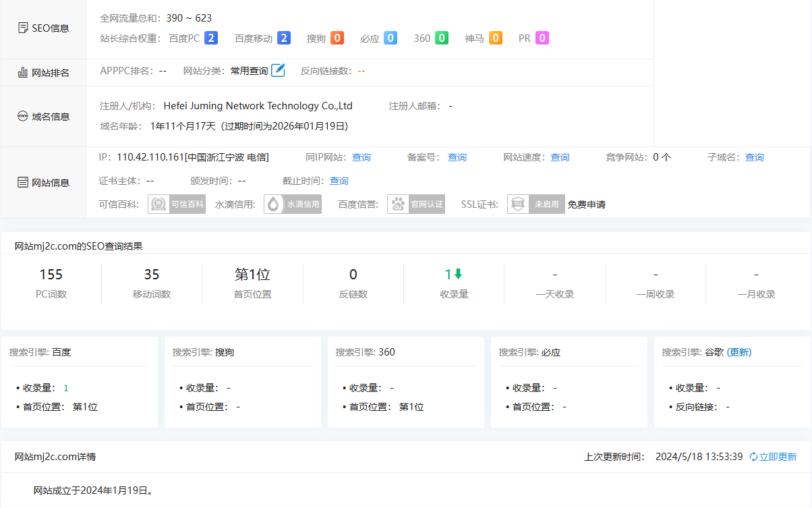This screenshot has width=812, height=508.
Task: Click the edit icon beside 常用查询
Action: click(x=278, y=71)
